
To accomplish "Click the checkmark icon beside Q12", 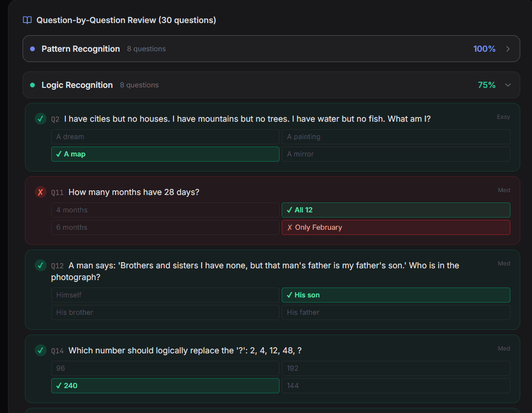I will 40,265.
